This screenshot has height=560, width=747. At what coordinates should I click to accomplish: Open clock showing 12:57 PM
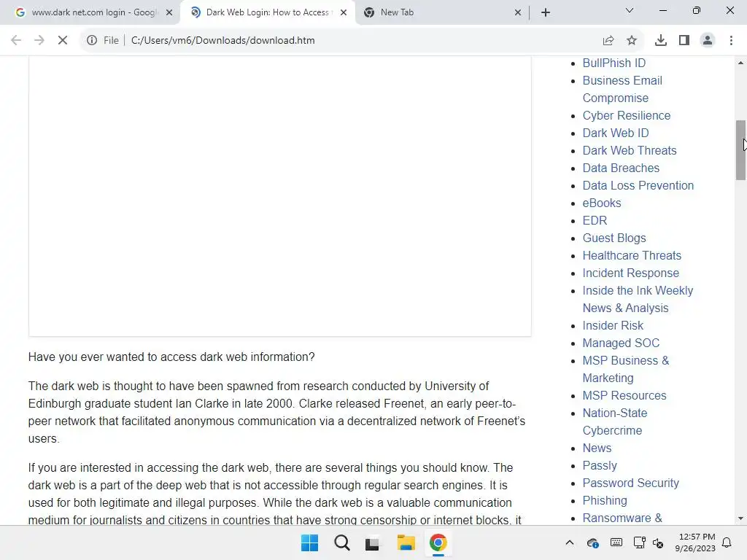click(695, 542)
